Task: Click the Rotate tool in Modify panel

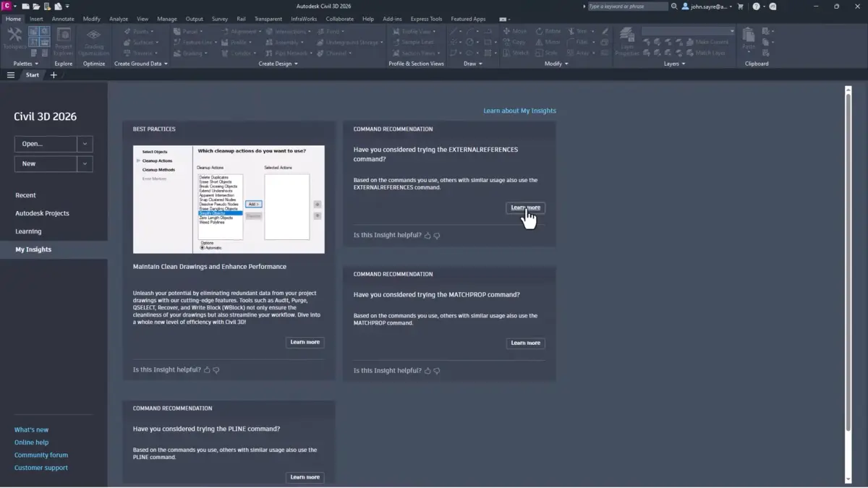Action: pyautogui.click(x=548, y=32)
